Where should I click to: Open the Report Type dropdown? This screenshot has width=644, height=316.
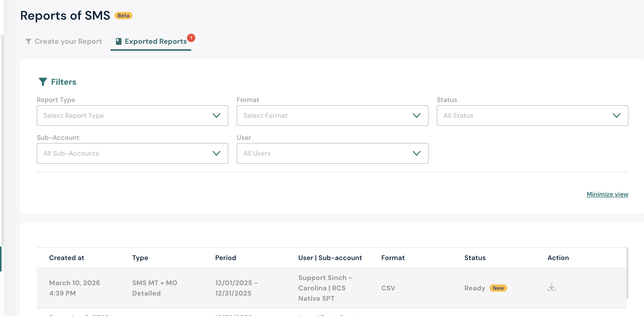tap(132, 116)
